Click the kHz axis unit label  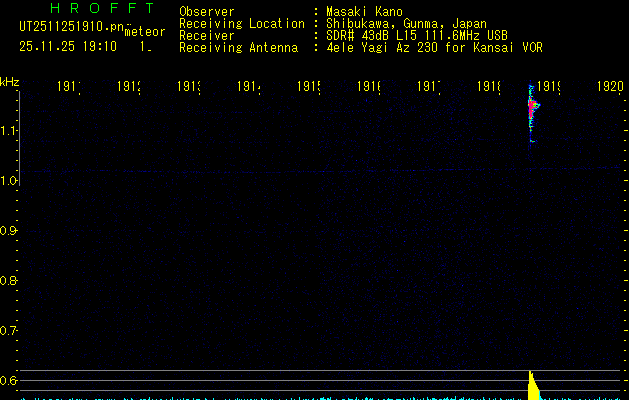click(x=10, y=82)
